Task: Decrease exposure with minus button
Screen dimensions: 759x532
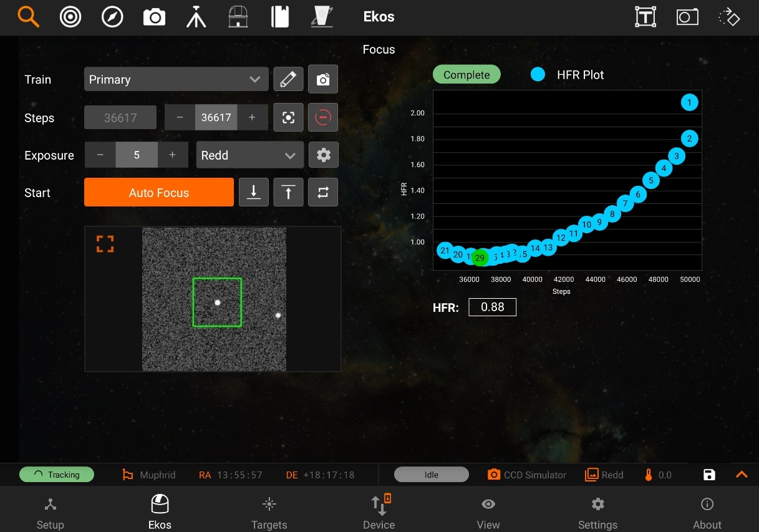Action: pyautogui.click(x=100, y=155)
